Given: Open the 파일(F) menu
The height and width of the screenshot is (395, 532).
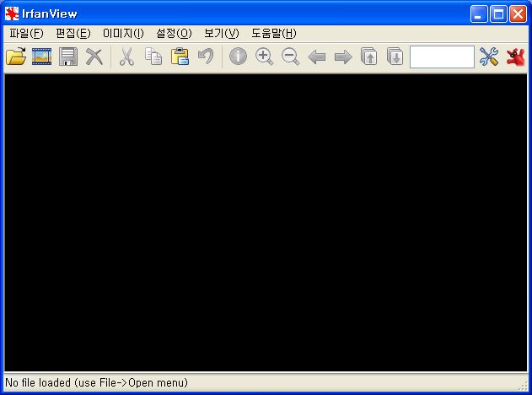Looking at the screenshot, I should coord(26,33).
